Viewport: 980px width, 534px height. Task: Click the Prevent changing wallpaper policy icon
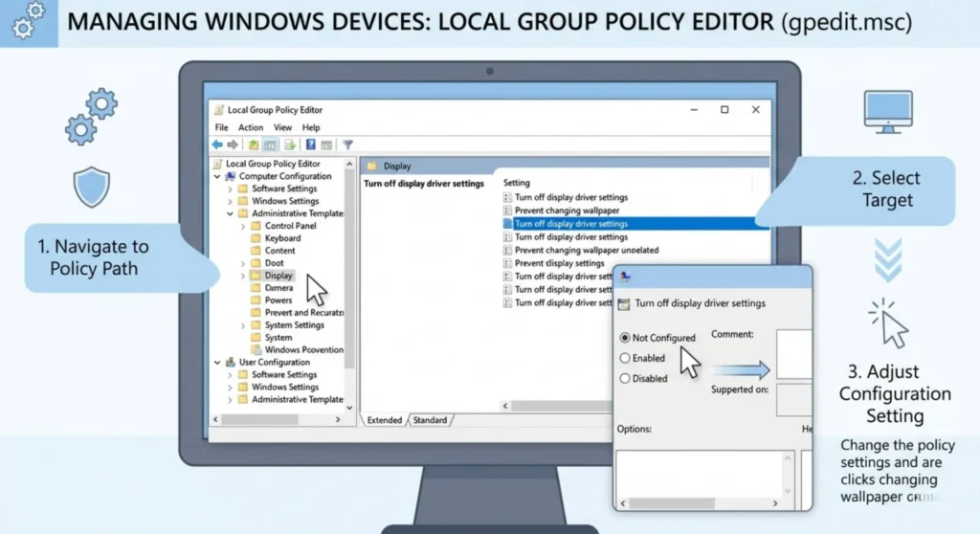point(507,211)
